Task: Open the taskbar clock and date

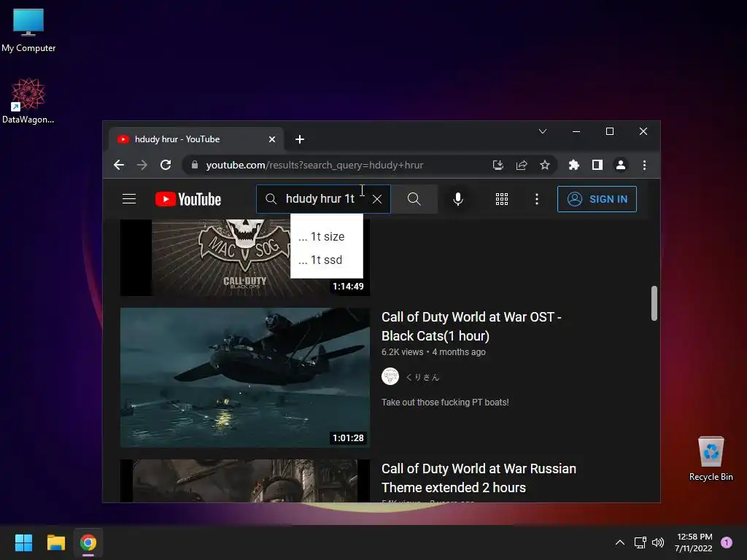Action: click(x=694, y=542)
